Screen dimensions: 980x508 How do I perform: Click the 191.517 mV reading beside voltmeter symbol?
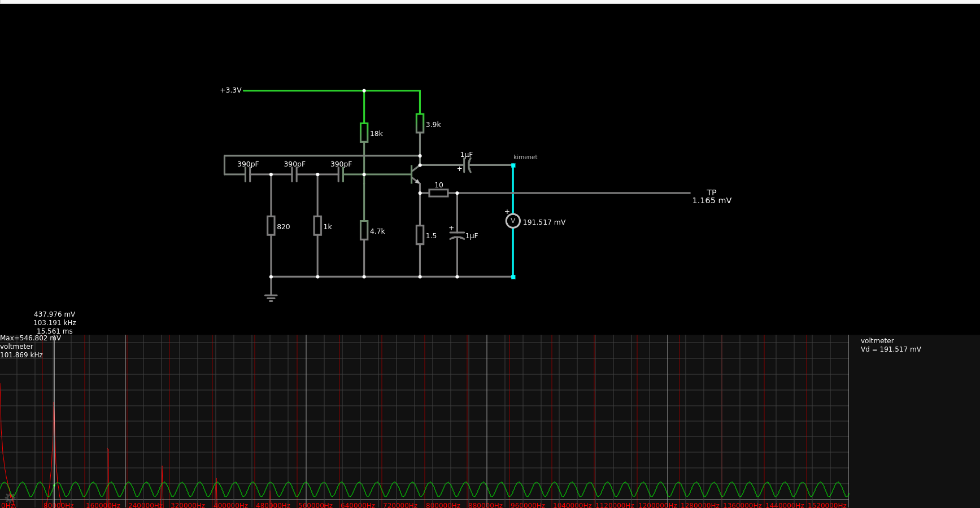click(544, 222)
